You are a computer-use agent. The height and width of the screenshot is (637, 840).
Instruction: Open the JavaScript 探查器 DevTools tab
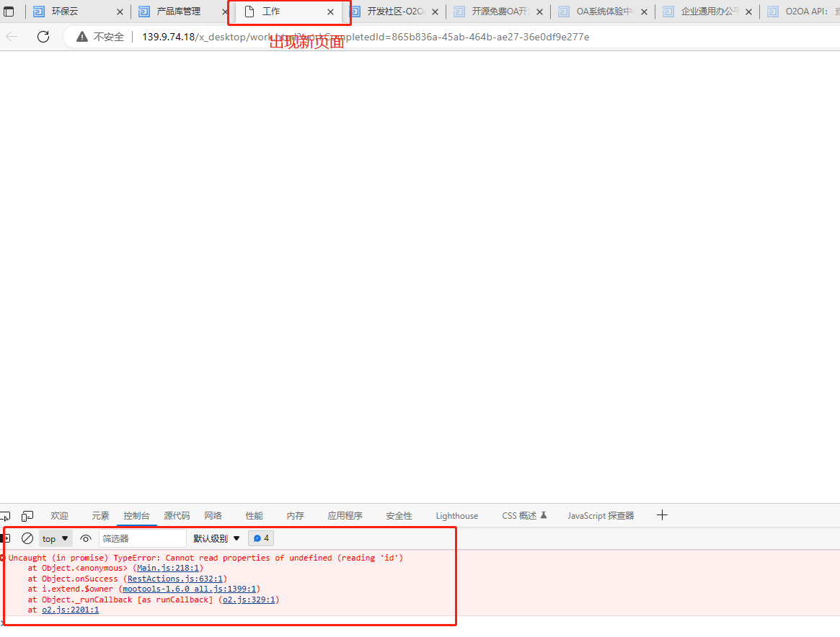(x=601, y=515)
